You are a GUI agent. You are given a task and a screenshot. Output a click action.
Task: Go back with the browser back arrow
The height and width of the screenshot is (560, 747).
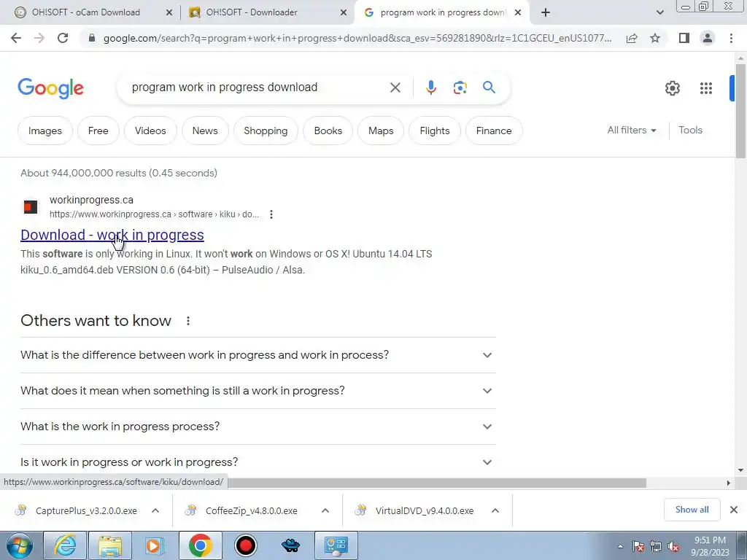[16, 38]
